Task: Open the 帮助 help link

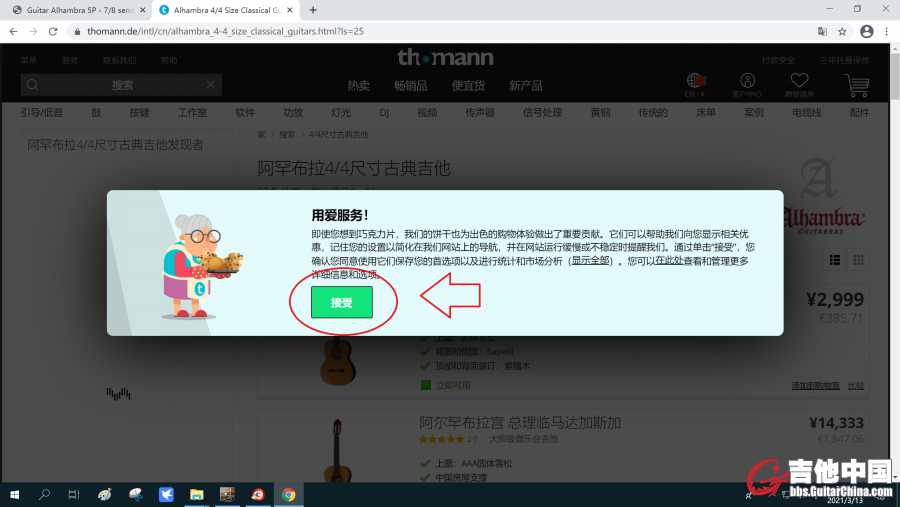Action: (169, 60)
